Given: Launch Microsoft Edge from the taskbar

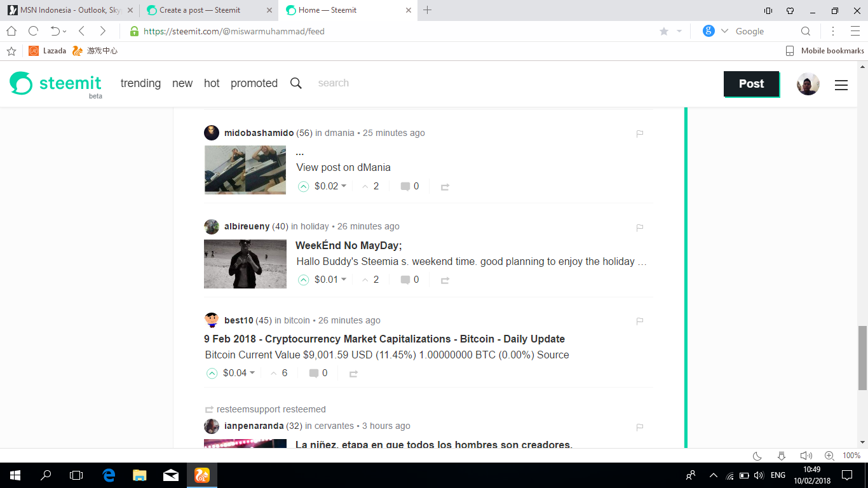Looking at the screenshot, I should click(108, 475).
